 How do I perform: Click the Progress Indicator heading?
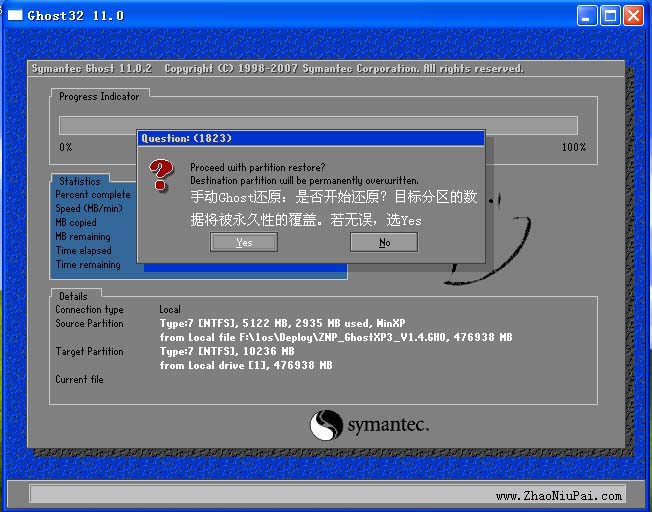99,96
